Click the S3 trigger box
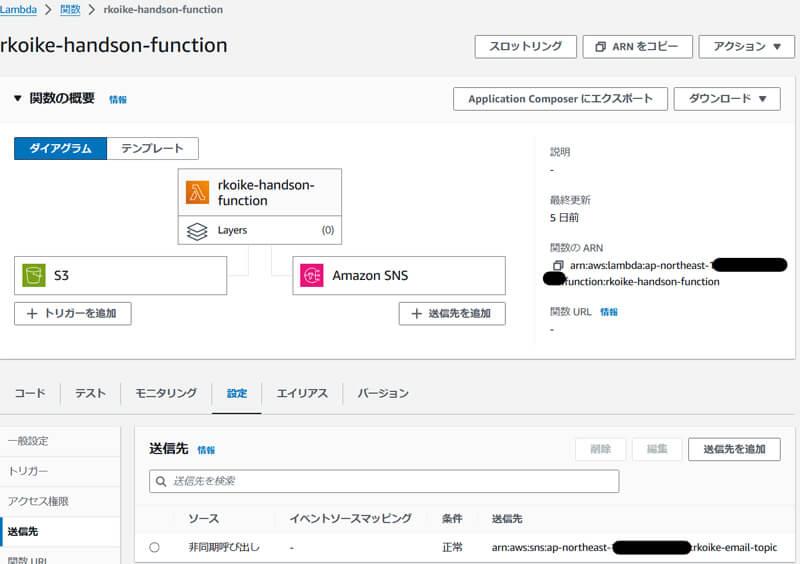The image size is (800, 564). (120, 276)
